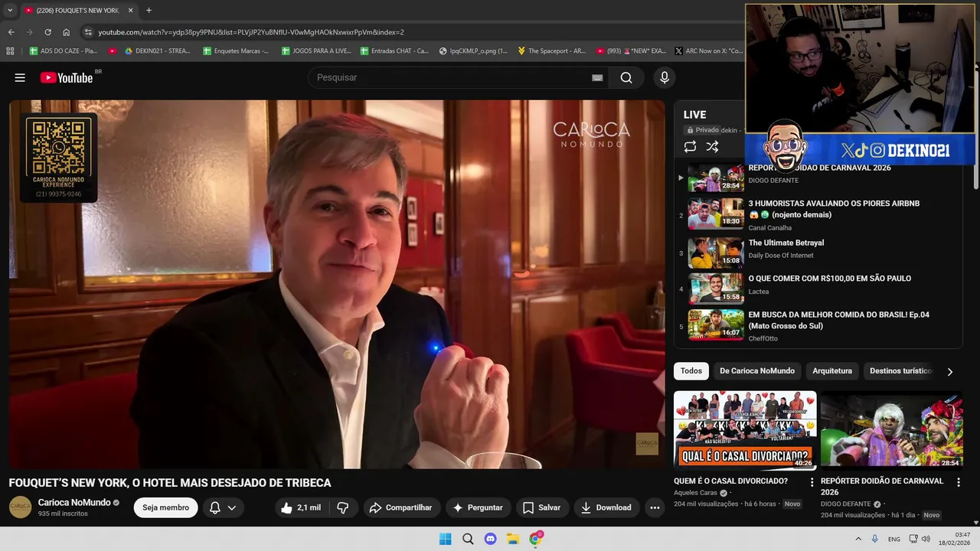The image size is (980, 551).
Task: Close the Fouquet's New York tab
Action: coord(130,10)
